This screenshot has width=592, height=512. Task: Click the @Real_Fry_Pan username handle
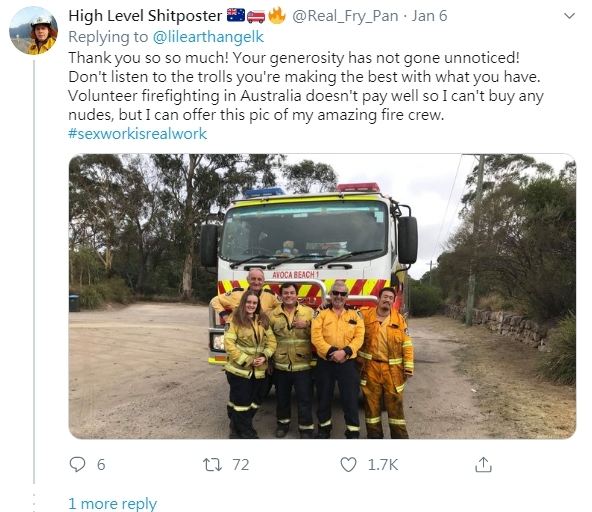pyautogui.click(x=345, y=16)
